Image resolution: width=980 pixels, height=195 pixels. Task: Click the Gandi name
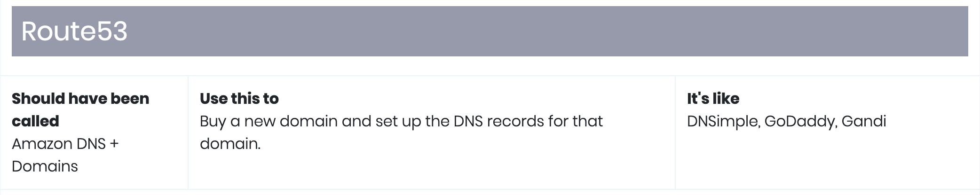click(864, 121)
